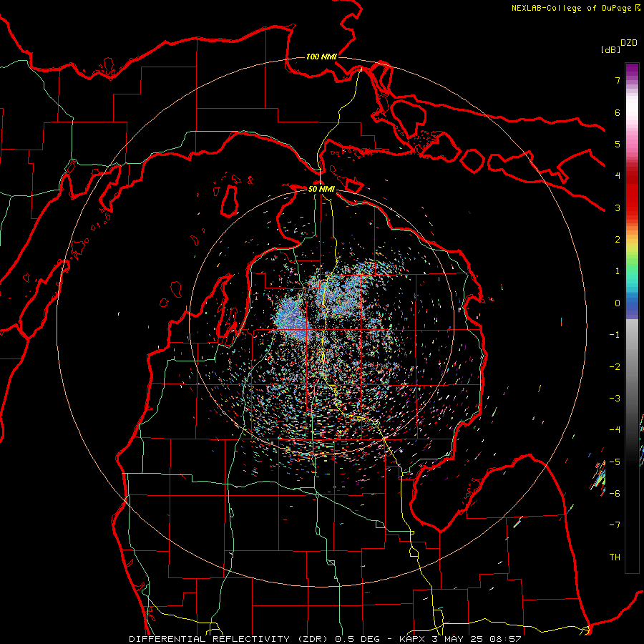Click the ZDR color scale bar
644x644 pixels.
click(632, 318)
